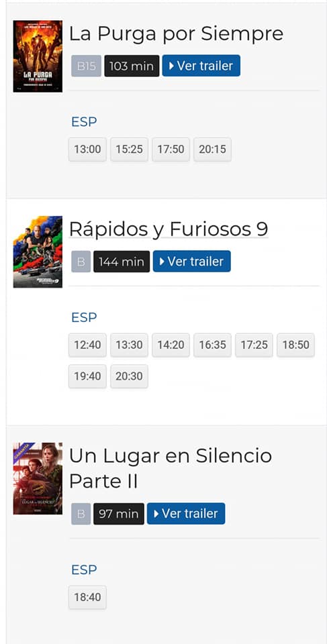The width and height of the screenshot is (327, 644).
Task: Select the 13:00 showtime for La Purga
Action: (x=87, y=150)
